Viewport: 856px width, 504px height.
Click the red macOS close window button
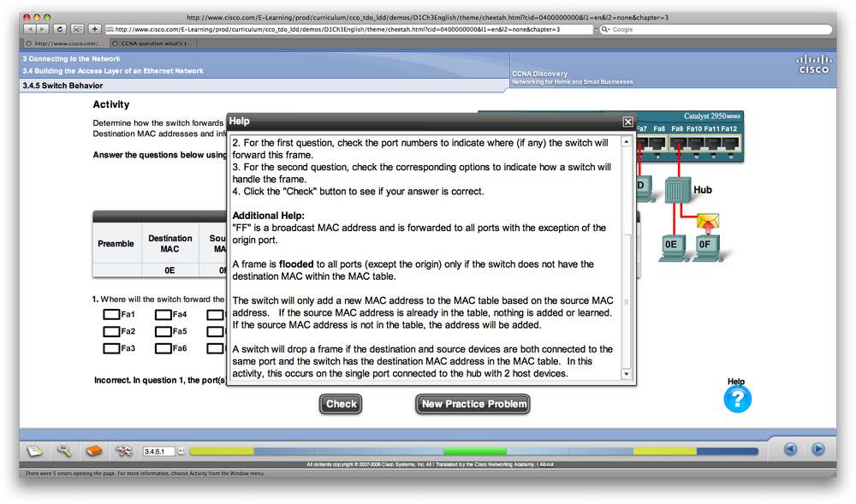pos(27,17)
